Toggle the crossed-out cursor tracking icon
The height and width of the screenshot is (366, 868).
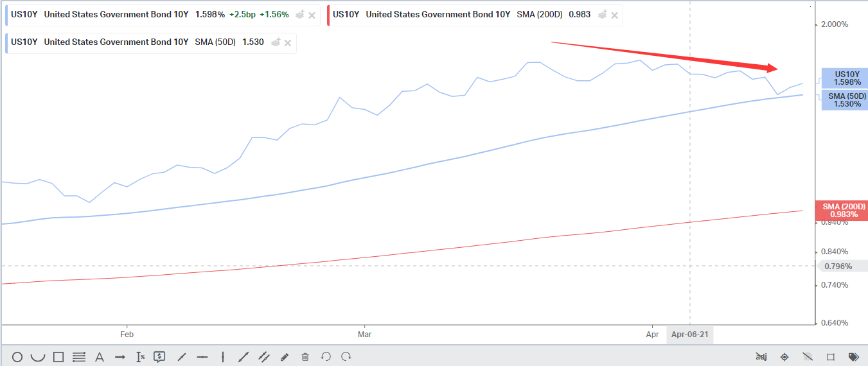[808, 357]
